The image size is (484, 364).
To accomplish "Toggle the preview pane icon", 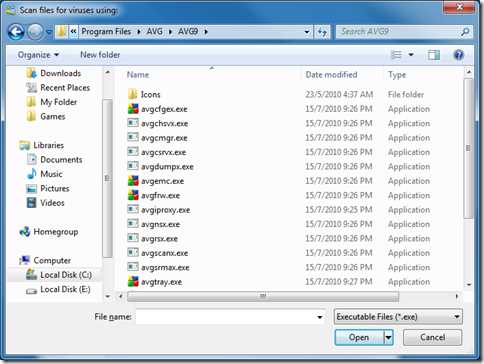I will (434, 55).
